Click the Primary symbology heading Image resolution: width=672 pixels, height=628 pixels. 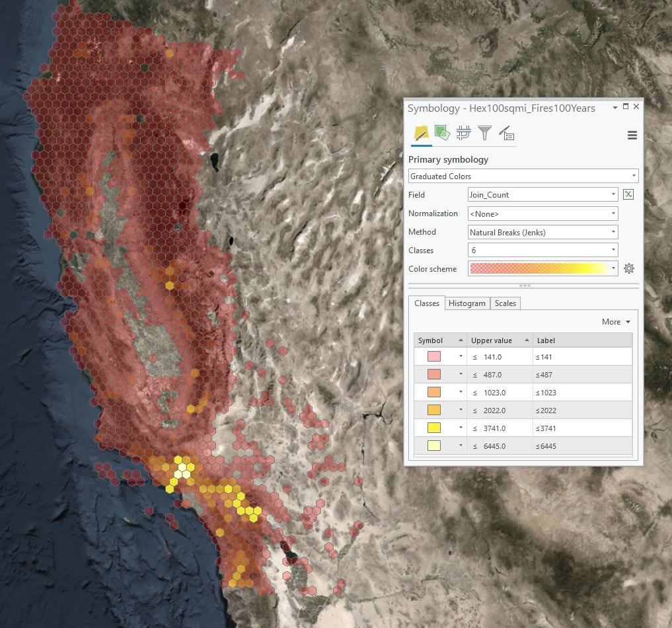pos(448,159)
